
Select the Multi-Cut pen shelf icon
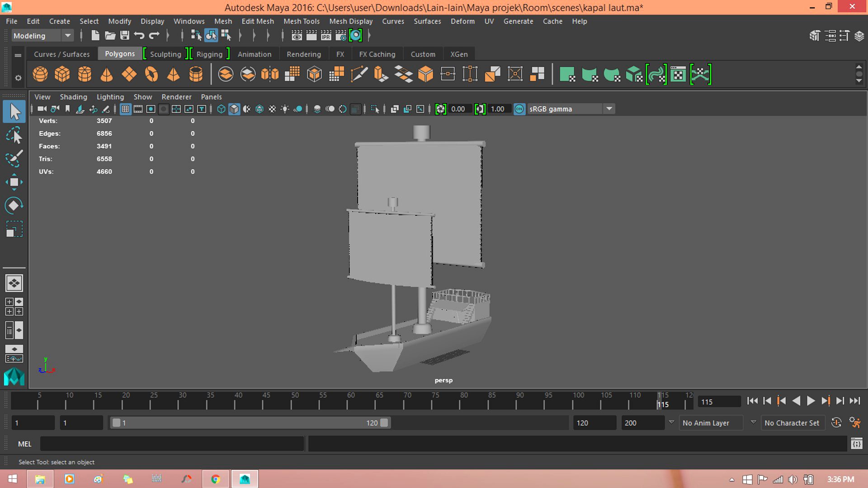(359, 74)
